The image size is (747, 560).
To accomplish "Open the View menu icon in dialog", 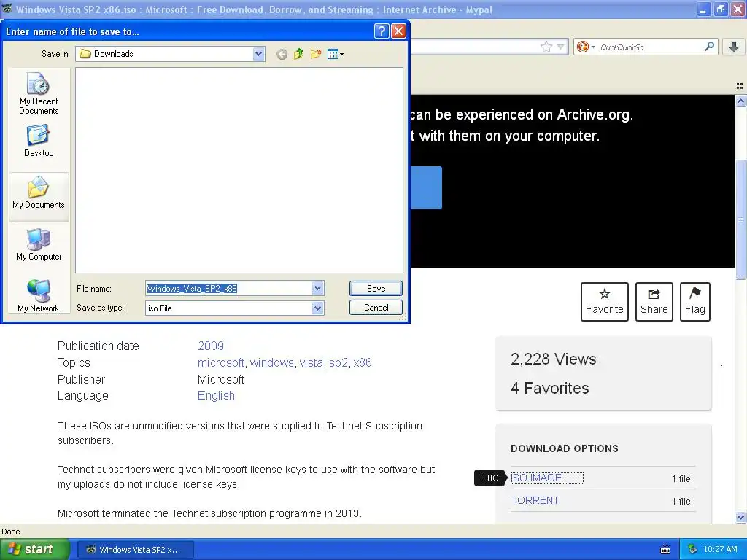I will point(336,54).
